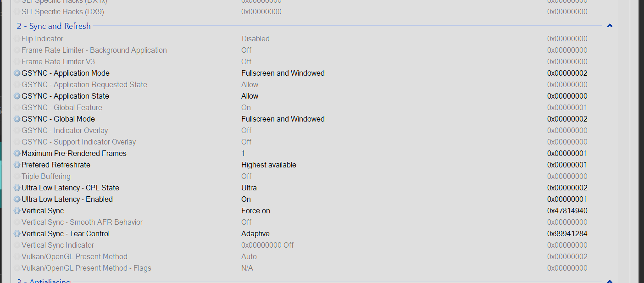644x283 pixels.
Task: Open the 'Ultra' value for Ultra Low Latency CPL State
Action: tap(249, 188)
